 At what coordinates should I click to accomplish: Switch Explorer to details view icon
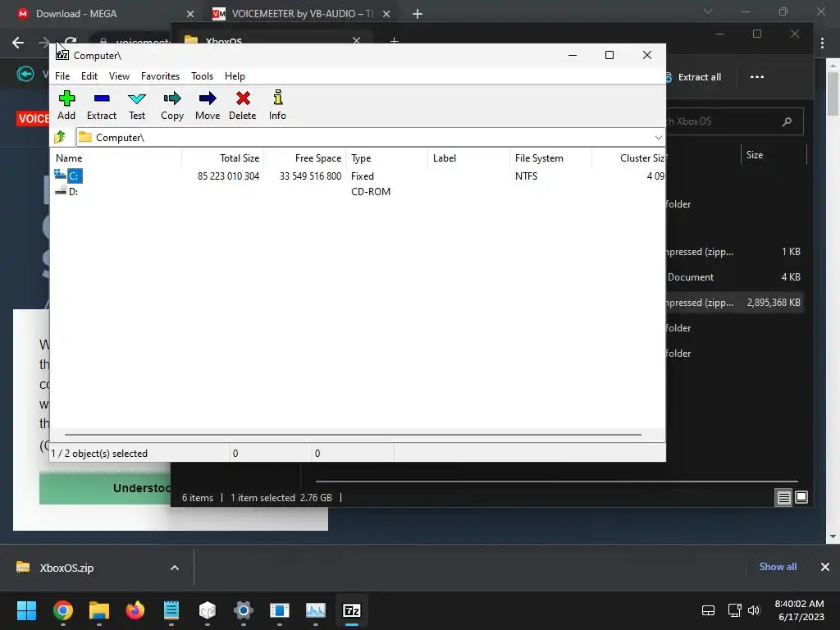(x=783, y=498)
